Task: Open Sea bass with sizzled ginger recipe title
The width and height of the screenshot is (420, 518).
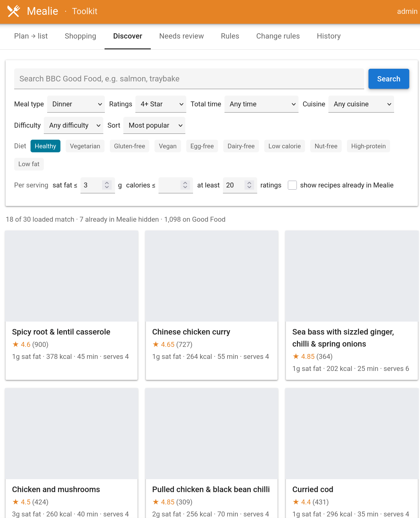Action: pyautogui.click(x=343, y=338)
